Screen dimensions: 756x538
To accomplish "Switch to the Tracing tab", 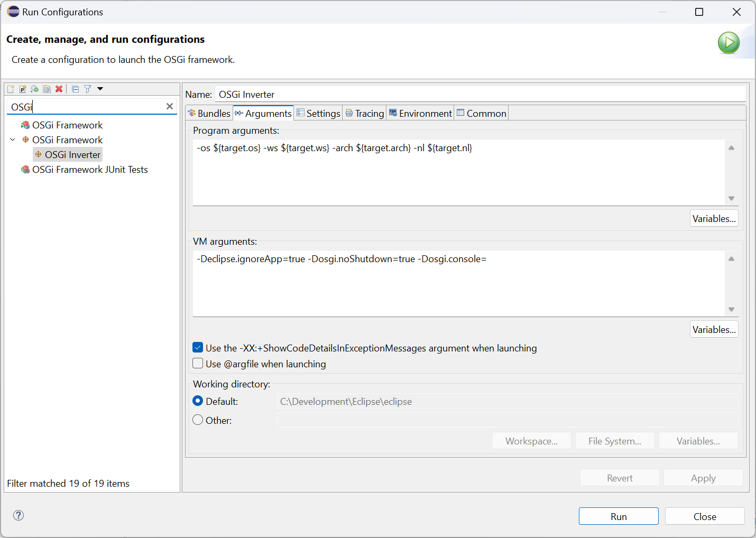I will 365,113.
